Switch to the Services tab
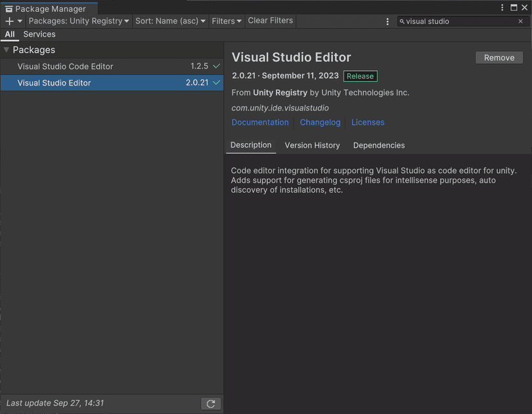 pos(39,34)
